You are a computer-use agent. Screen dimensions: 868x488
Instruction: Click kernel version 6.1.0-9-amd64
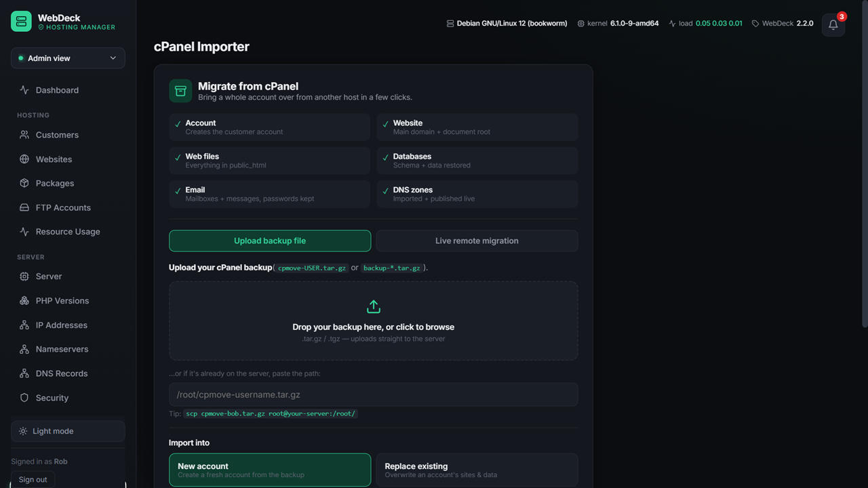pyautogui.click(x=634, y=23)
